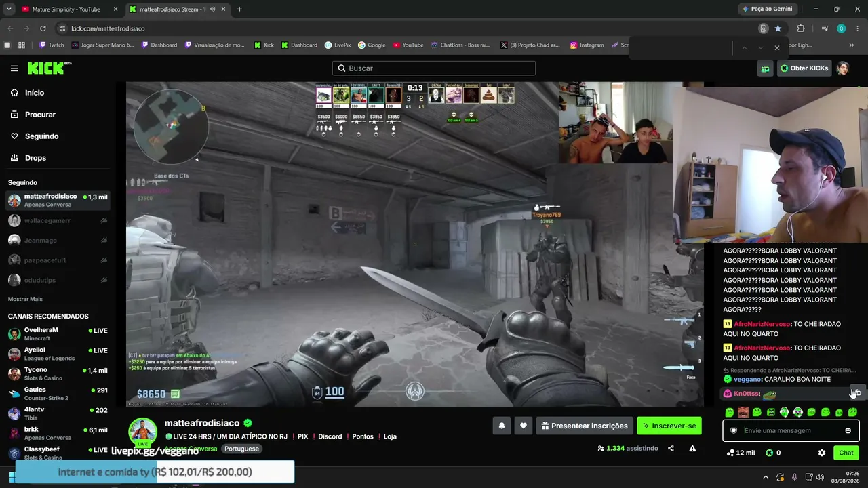868x488 pixels.
Task: Switch to Mature Simplicity YouTube tab
Action: point(68,9)
